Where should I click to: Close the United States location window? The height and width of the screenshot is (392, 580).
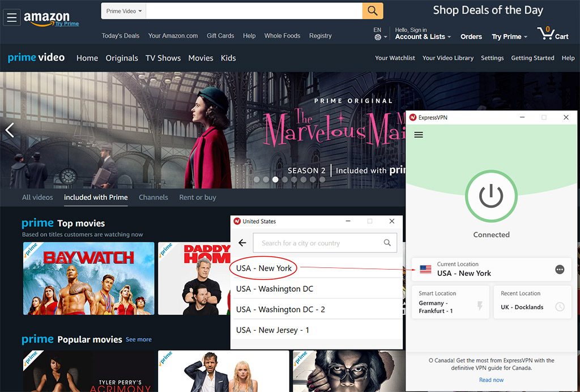pyautogui.click(x=392, y=221)
